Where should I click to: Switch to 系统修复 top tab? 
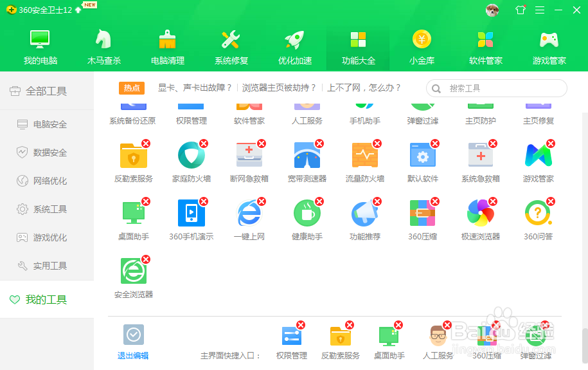[x=231, y=48]
